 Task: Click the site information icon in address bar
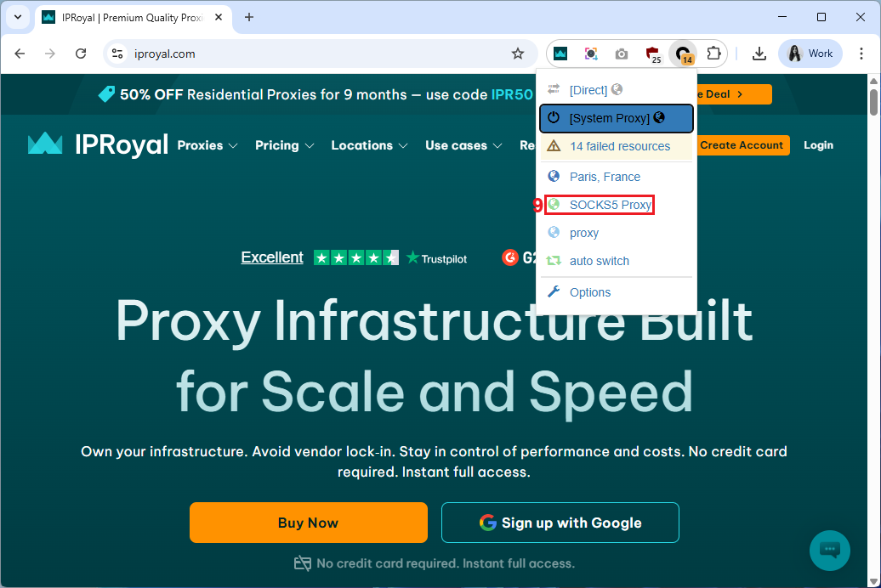[x=118, y=54]
